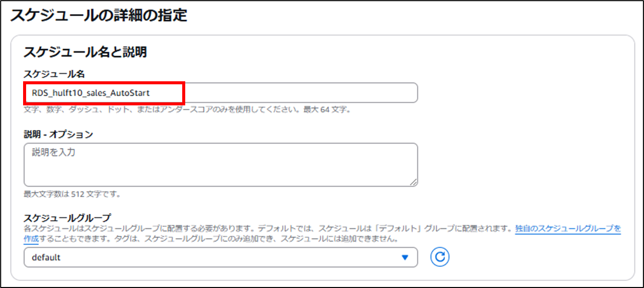Click the name rules hint mentioning 最大 64 文字
Image resolution: width=644 pixels, height=288 pixels.
(x=187, y=109)
